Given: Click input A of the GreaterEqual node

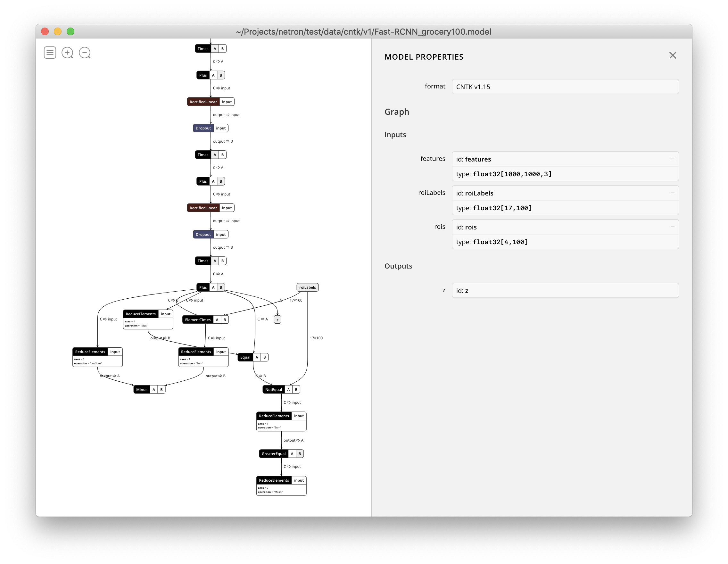Looking at the screenshot, I should pyautogui.click(x=292, y=454).
